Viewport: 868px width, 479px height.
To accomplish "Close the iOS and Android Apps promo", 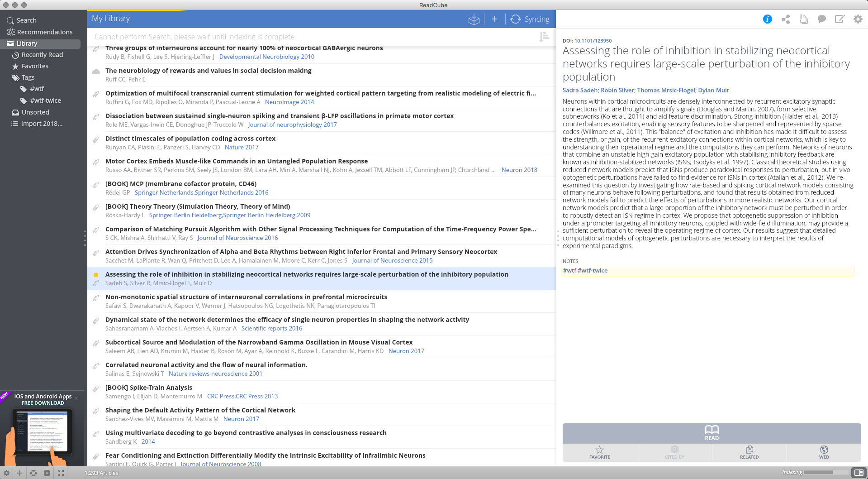I will click(x=76, y=398).
